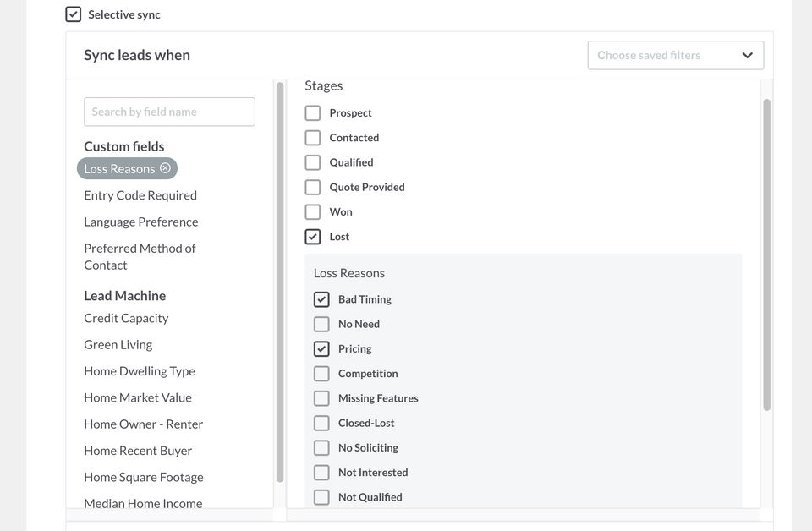Tick the Not Interested loss reason
The image size is (812, 531).
tap(321, 473)
